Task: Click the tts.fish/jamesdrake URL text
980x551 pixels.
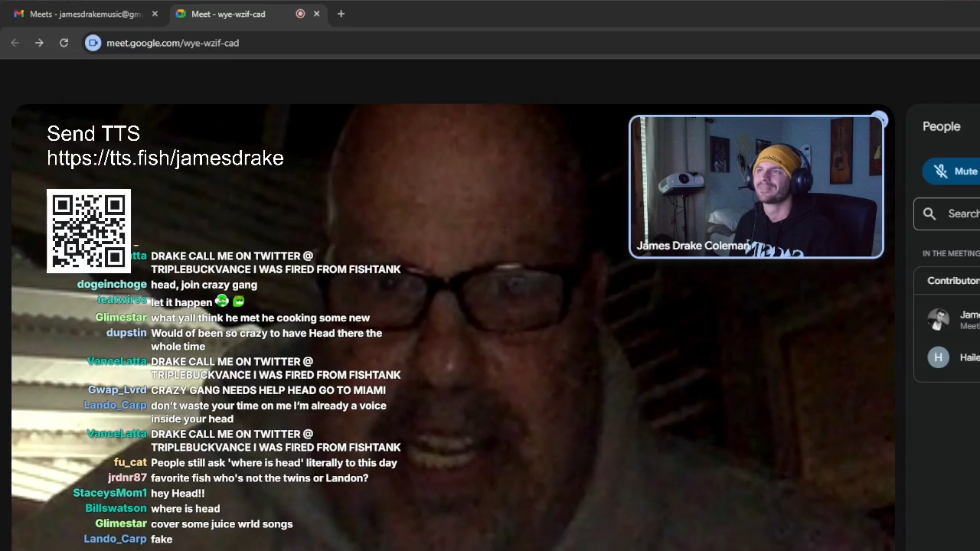Action: [x=165, y=158]
